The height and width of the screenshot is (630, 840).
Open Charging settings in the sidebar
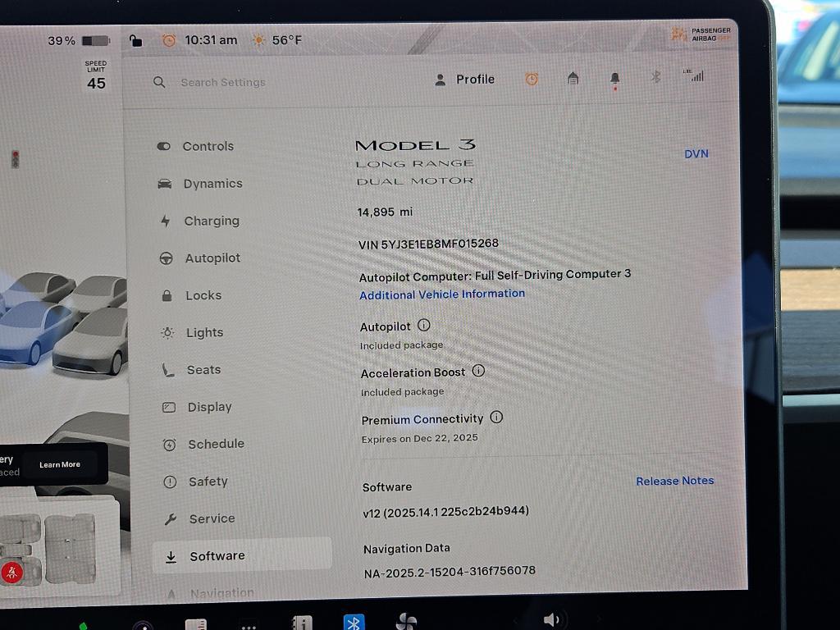(212, 221)
